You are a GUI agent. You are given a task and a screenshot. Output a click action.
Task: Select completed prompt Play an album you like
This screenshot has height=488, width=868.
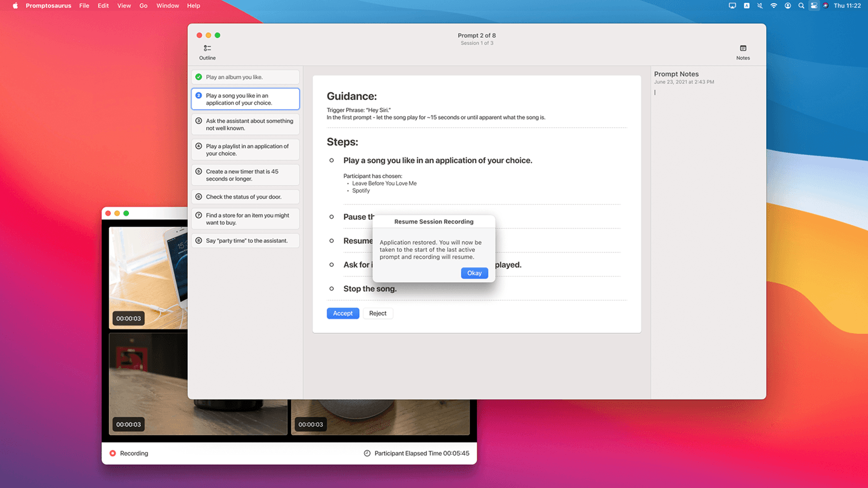click(x=245, y=77)
